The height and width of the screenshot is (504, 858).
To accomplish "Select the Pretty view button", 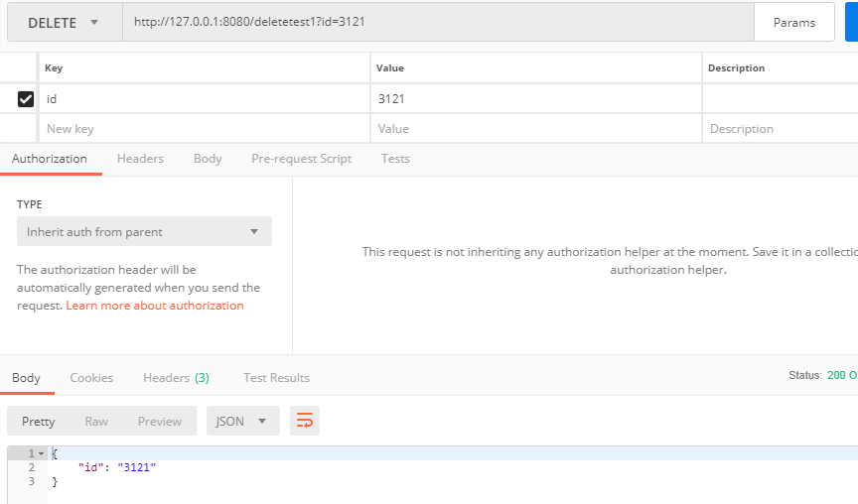I will click(x=39, y=421).
